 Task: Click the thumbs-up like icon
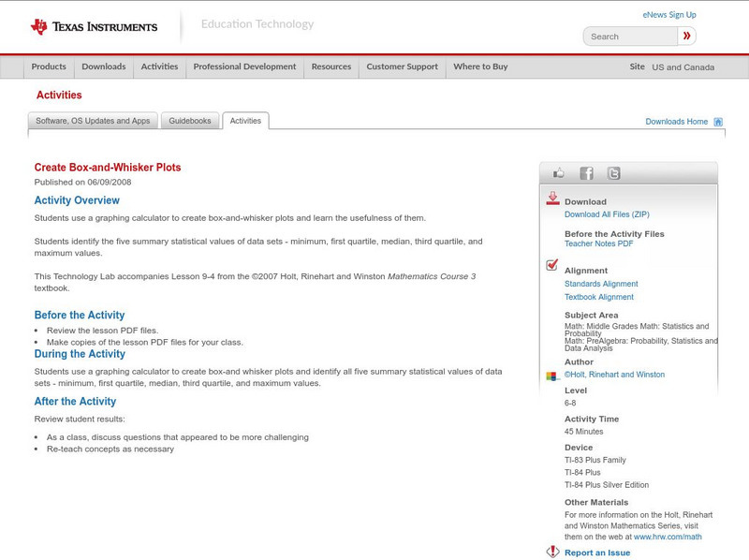[558, 173]
